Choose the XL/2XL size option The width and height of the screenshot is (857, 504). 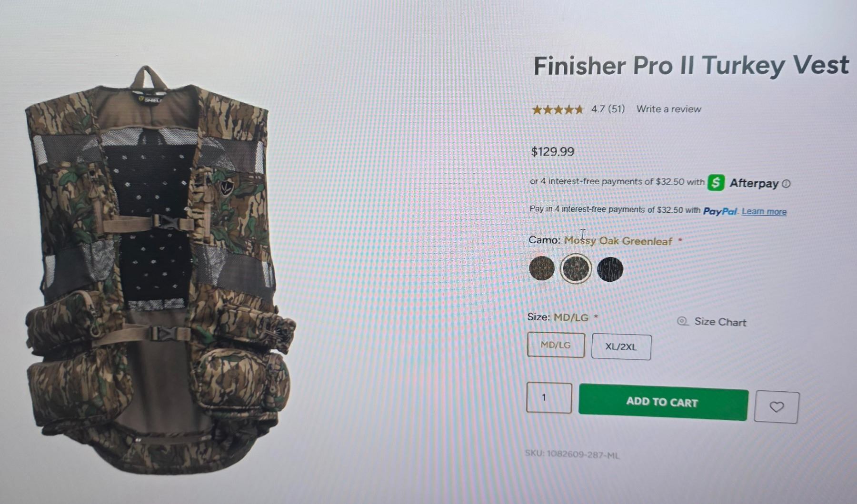[x=621, y=346]
